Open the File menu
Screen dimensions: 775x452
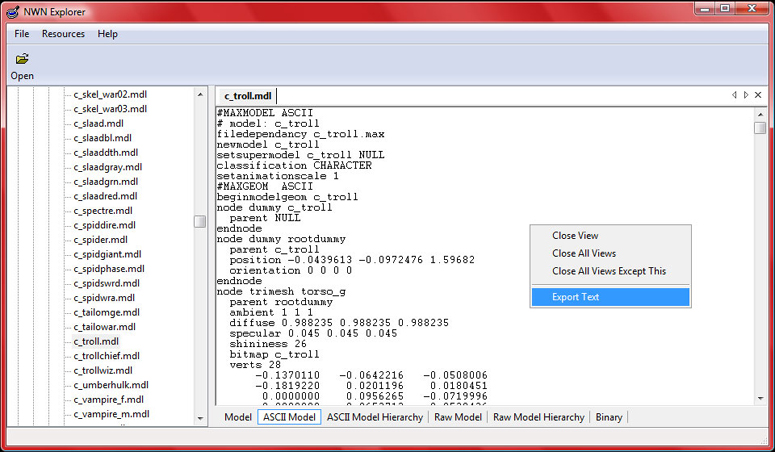pos(22,34)
